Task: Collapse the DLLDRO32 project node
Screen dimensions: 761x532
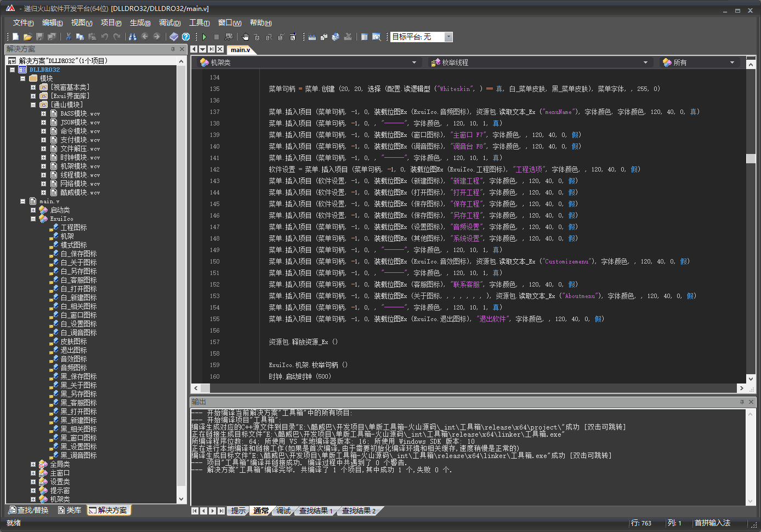Action: 13,70
